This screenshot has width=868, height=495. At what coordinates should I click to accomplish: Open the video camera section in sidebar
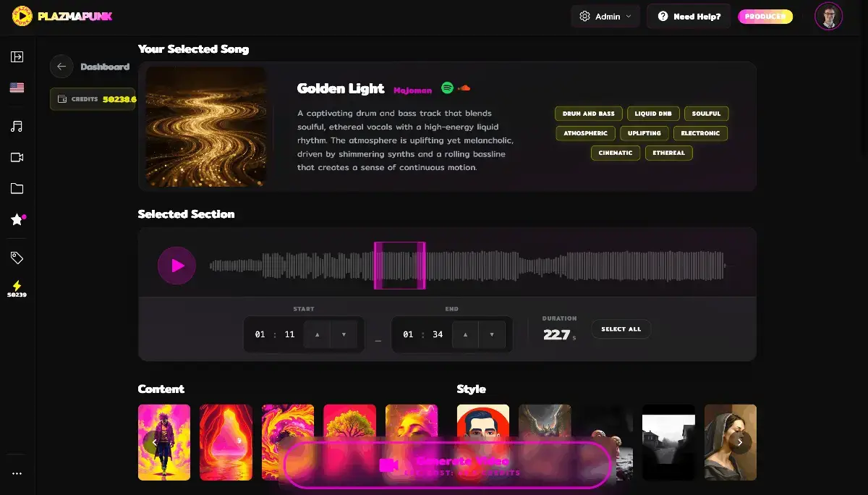point(17,157)
